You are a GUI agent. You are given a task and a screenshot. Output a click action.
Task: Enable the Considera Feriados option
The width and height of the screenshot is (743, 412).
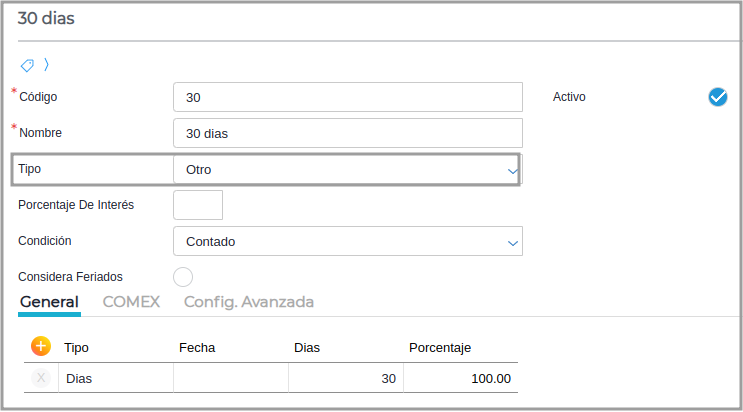click(x=183, y=277)
